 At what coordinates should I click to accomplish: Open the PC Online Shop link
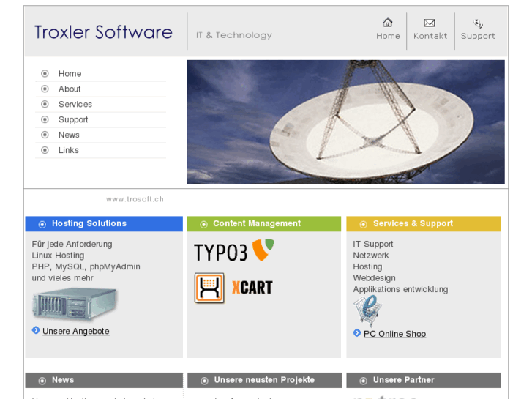pyautogui.click(x=394, y=334)
